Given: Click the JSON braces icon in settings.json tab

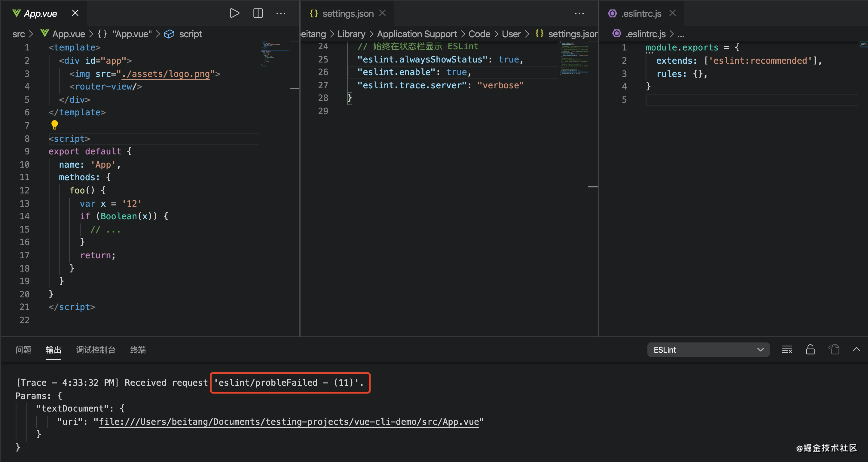Looking at the screenshot, I should point(314,13).
